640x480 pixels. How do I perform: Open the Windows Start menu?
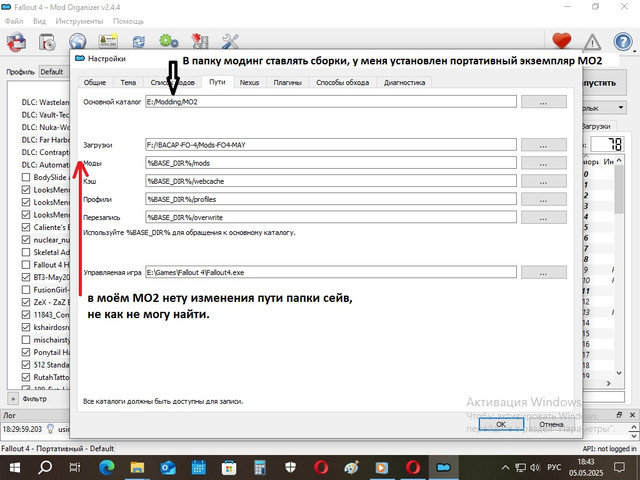point(15,467)
